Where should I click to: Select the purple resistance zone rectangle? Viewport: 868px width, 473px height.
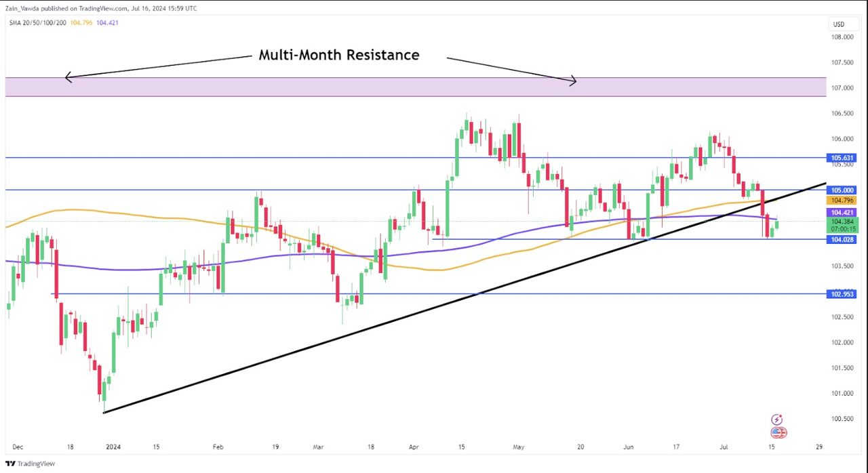[x=416, y=87]
